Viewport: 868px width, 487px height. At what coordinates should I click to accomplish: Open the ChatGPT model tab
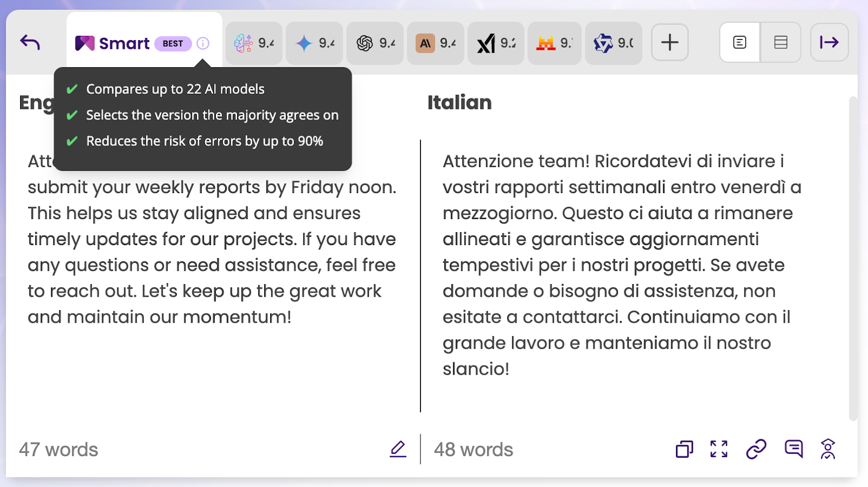click(x=375, y=43)
